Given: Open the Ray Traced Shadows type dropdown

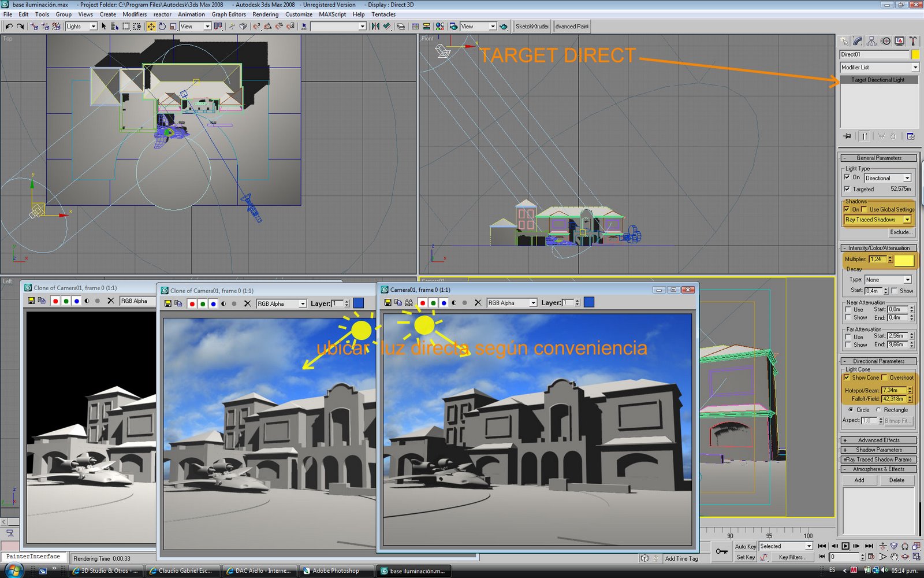Looking at the screenshot, I should pyautogui.click(x=878, y=220).
